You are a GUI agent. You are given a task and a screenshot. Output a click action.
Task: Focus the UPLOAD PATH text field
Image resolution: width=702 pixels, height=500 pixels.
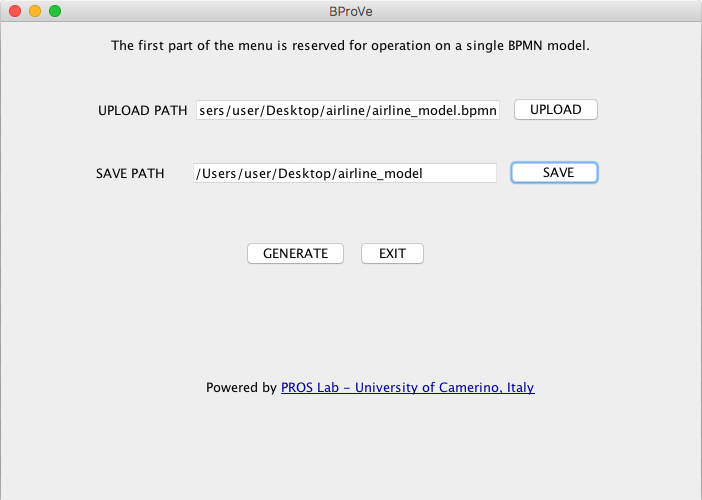click(x=348, y=110)
